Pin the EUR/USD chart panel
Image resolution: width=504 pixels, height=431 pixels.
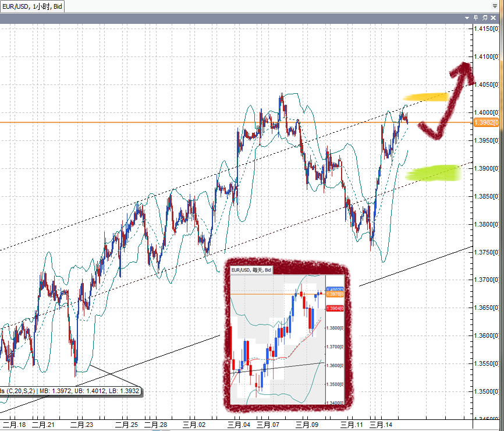pos(475,17)
